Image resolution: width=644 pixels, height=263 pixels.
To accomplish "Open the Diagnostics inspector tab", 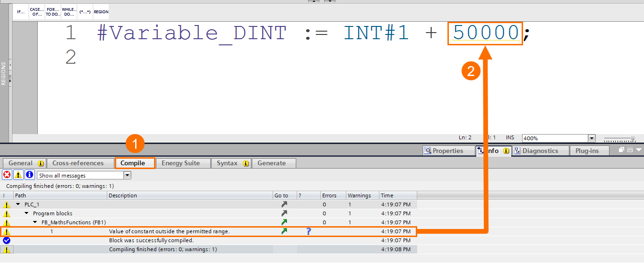I will coord(540,151).
